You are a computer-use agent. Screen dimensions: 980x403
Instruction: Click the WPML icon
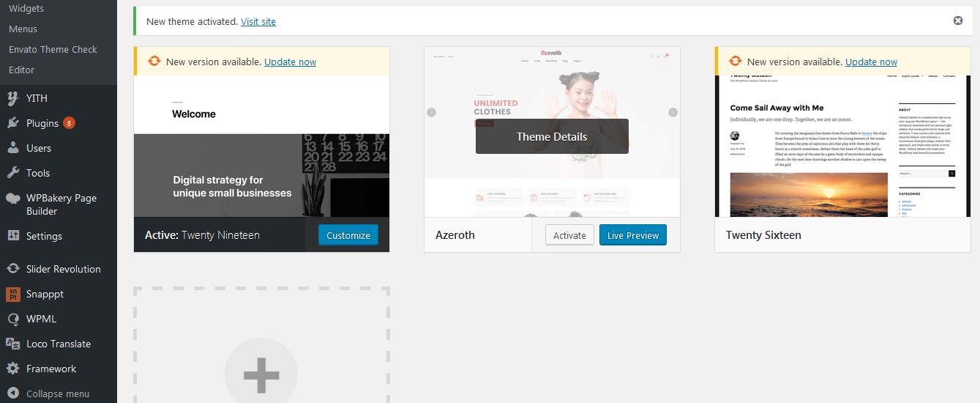point(13,319)
